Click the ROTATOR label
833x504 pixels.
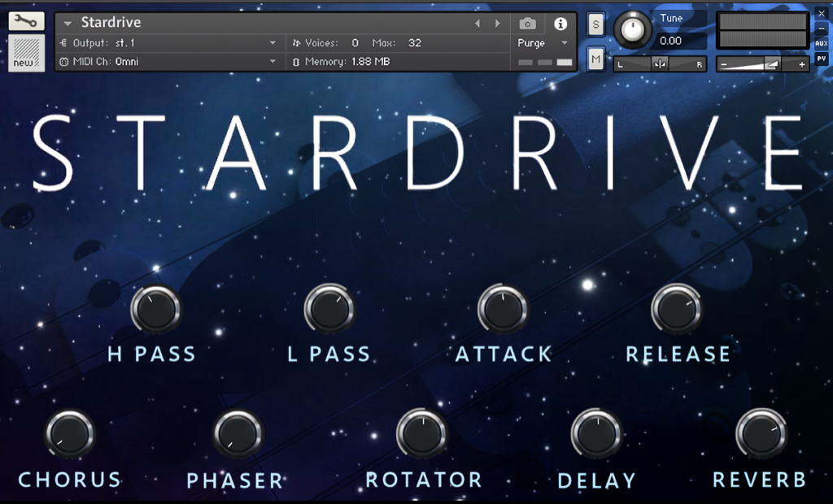tap(423, 480)
